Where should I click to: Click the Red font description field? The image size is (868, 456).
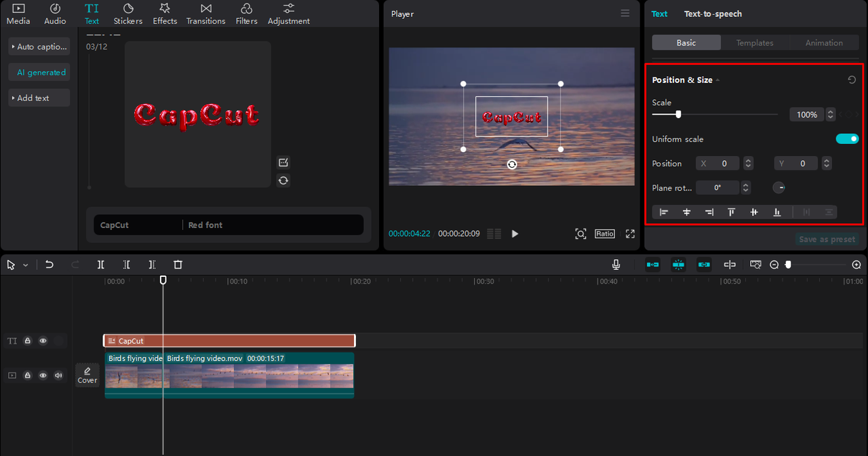(273, 225)
